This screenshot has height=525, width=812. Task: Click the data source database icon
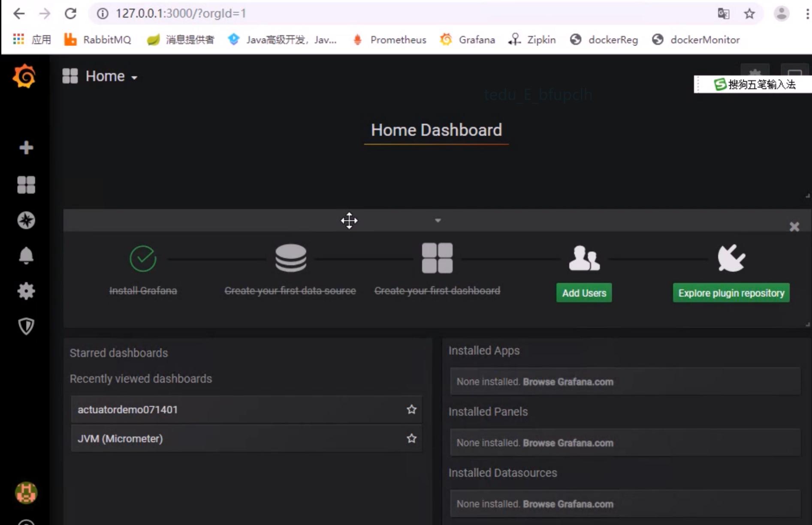(290, 258)
